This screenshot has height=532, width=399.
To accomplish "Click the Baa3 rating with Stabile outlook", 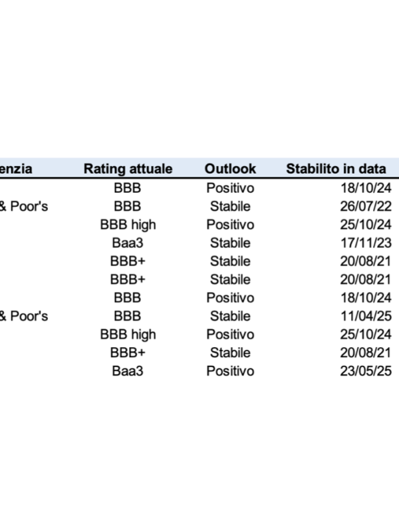I will coord(128,243).
